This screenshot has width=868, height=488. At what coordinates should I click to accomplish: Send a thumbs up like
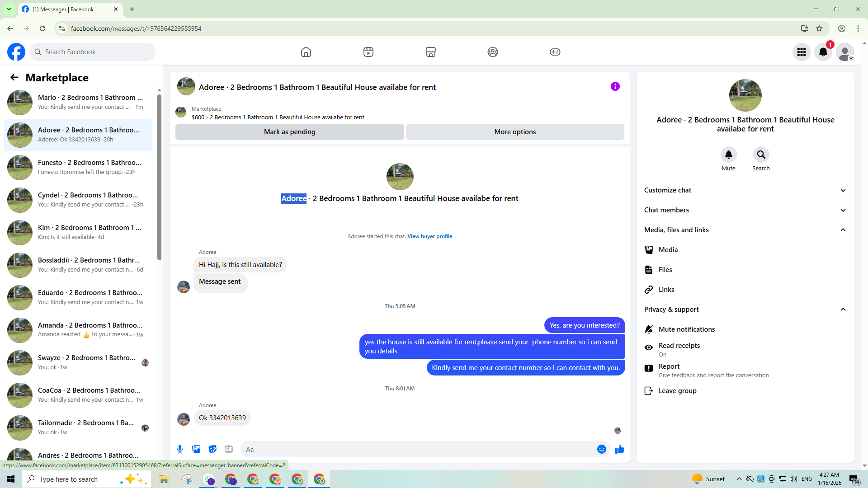pyautogui.click(x=620, y=449)
